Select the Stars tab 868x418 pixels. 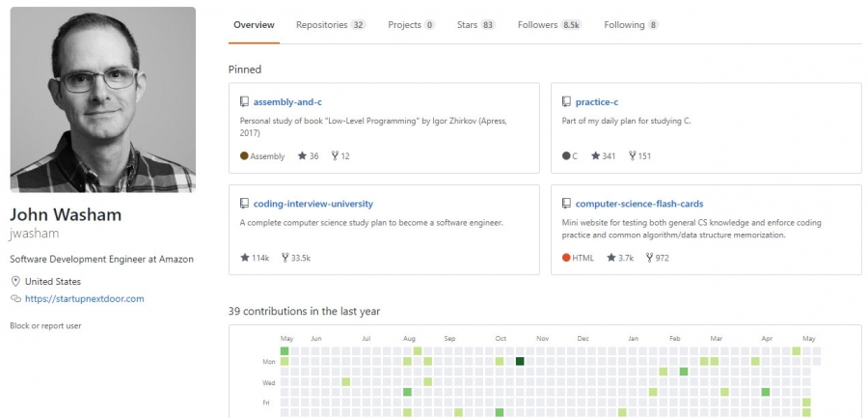point(475,25)
